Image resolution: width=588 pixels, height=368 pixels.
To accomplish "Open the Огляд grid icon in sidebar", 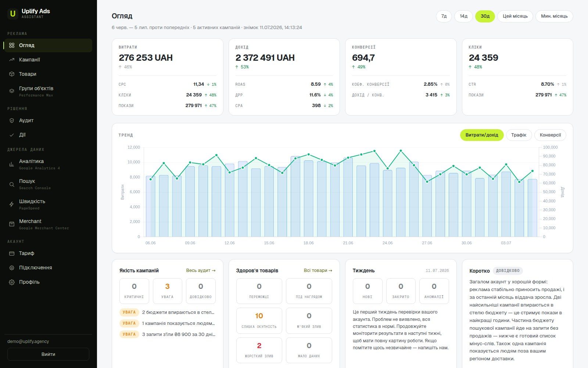I will 12,45.
